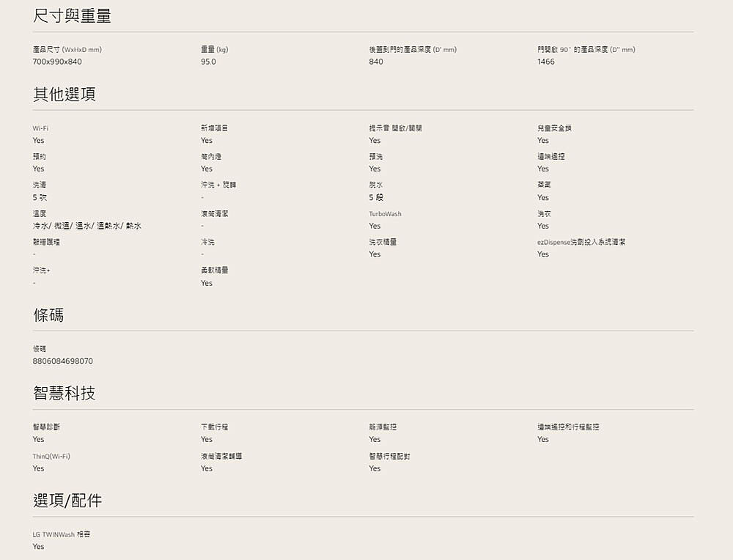Click the LG TWINWash compatibility label
733x560 pixels.
[61, 534]
